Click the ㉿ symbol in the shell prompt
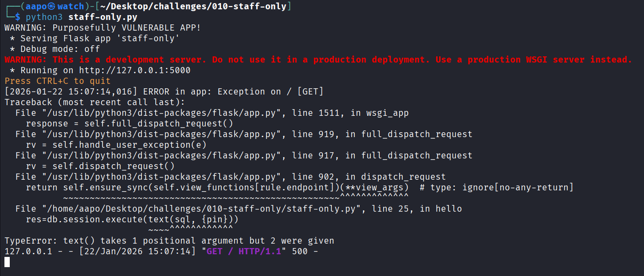The height and width of the screenshot is (276, 644). pyautogui.click(x=52, y=7)
